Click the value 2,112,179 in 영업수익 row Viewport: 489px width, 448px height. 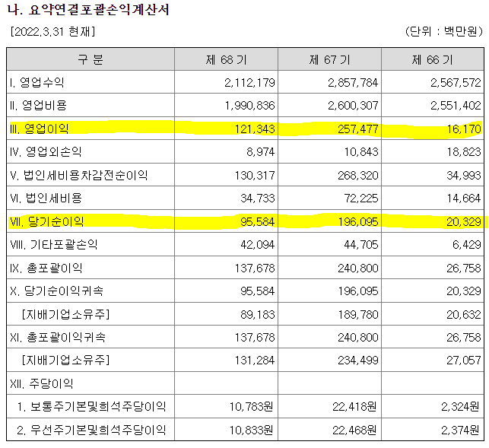[x=249, y=83]
